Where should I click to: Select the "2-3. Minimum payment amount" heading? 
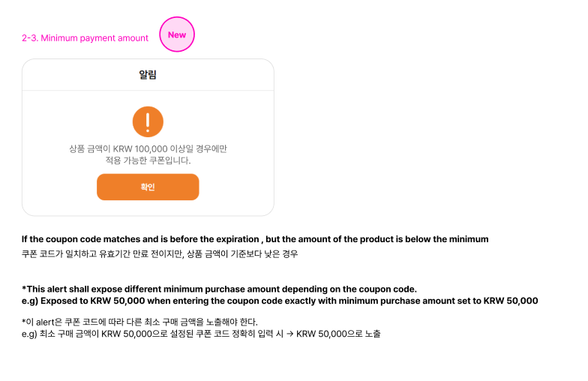tap(85, 38)
